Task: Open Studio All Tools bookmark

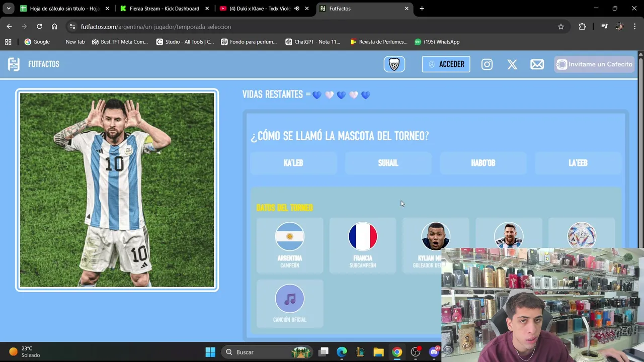Action: click(185, 42)
